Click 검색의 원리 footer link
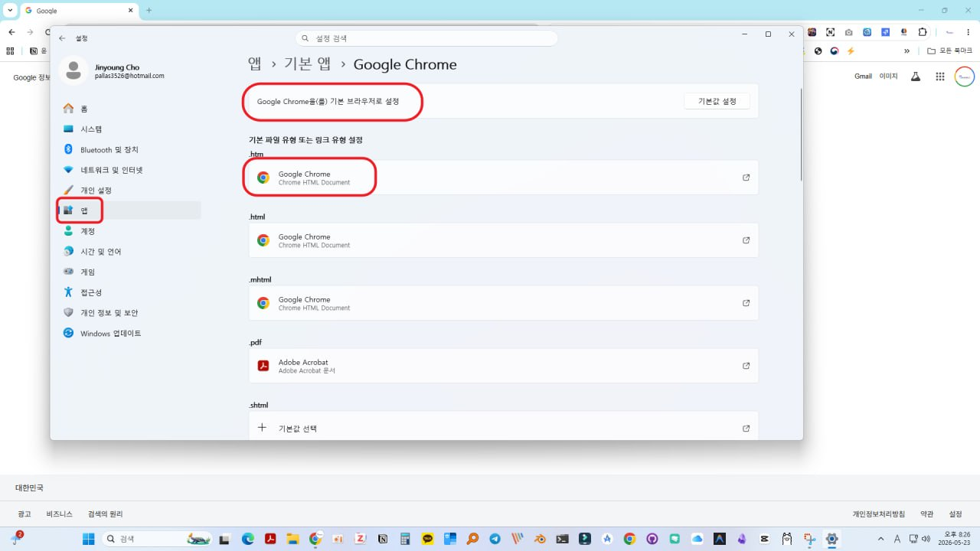Viewport: 980px width, 551px height. point(106,514)
